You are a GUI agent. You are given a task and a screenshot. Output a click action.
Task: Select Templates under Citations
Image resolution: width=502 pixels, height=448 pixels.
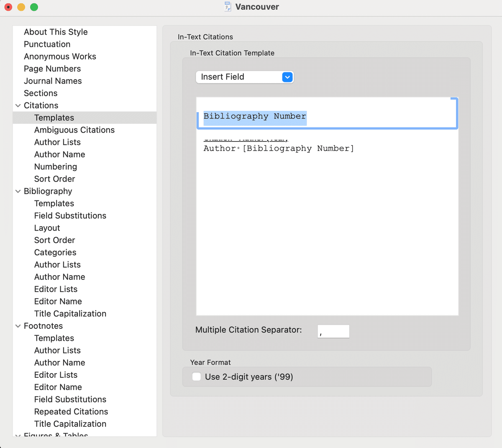pos(54,118)
